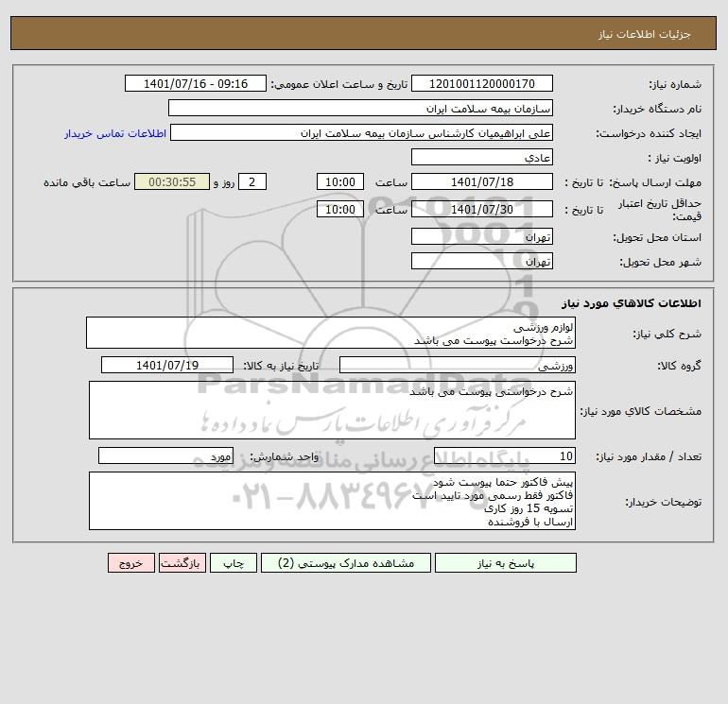Viewport: 728px width, 704px height.
Task: Click the پاسخ به نیاز button
Action: [x=506, y=563]
